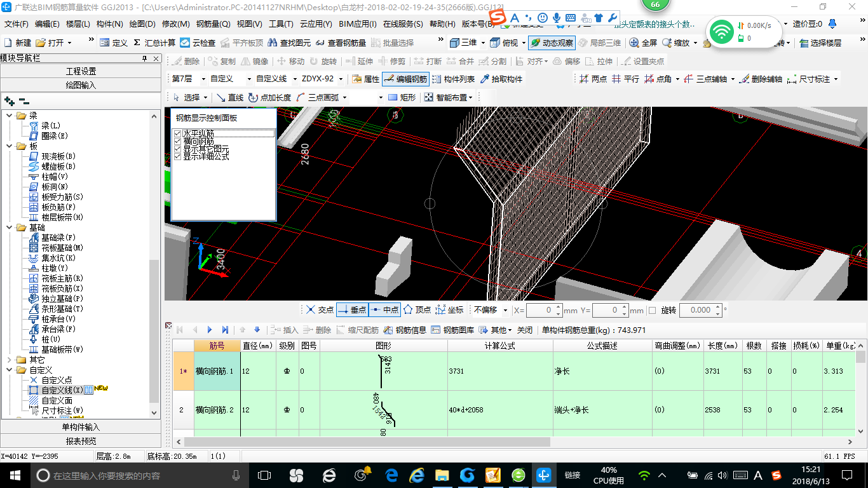Select 筏板基础(M) tree item
The height and width of the screenshot is (488, 868).
coord(62,248)
